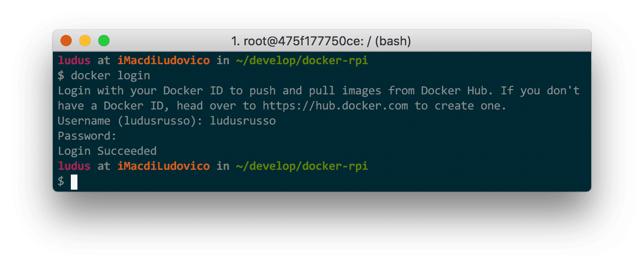Click 'ludus' in the first prompt line
Viewport: 644px width, 267px height.
pos(74,60)
